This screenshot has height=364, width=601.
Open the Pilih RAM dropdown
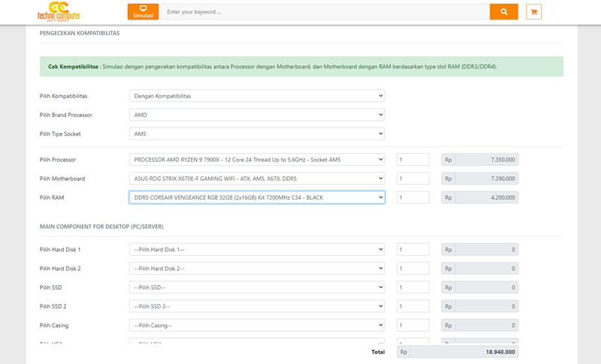tap(257, 197)
